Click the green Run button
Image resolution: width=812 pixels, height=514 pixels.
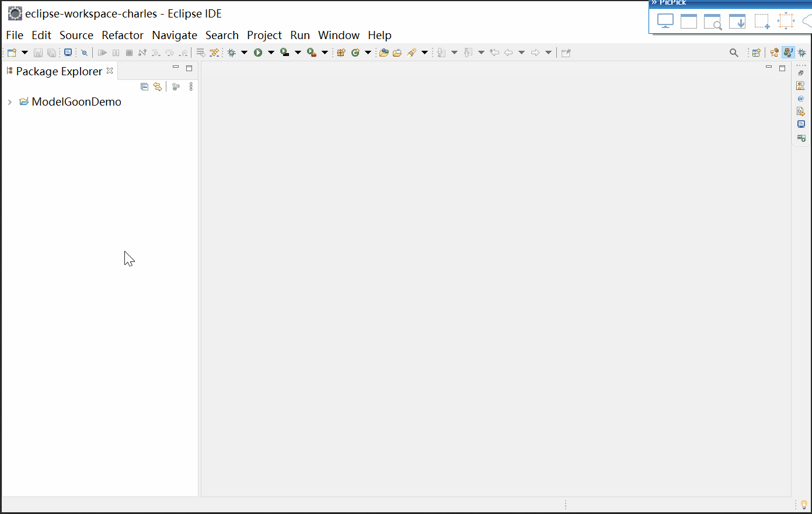click(x=258, y=53)
